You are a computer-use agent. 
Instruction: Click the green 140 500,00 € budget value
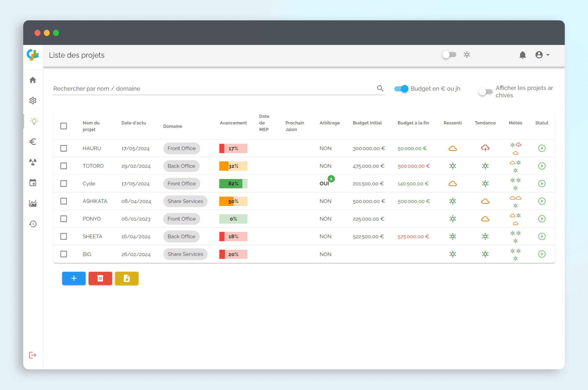click(413, 184)
